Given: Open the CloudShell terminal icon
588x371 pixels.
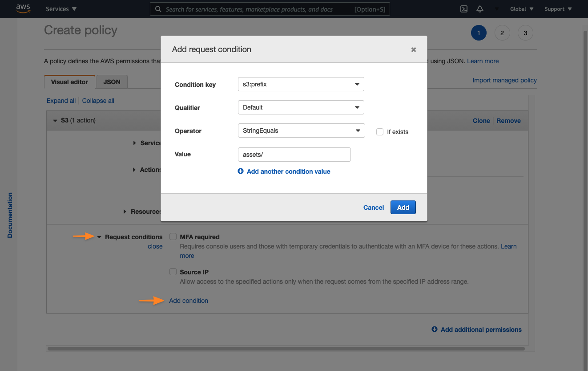Looking at the screenshot, I should (x=463, y=8).
